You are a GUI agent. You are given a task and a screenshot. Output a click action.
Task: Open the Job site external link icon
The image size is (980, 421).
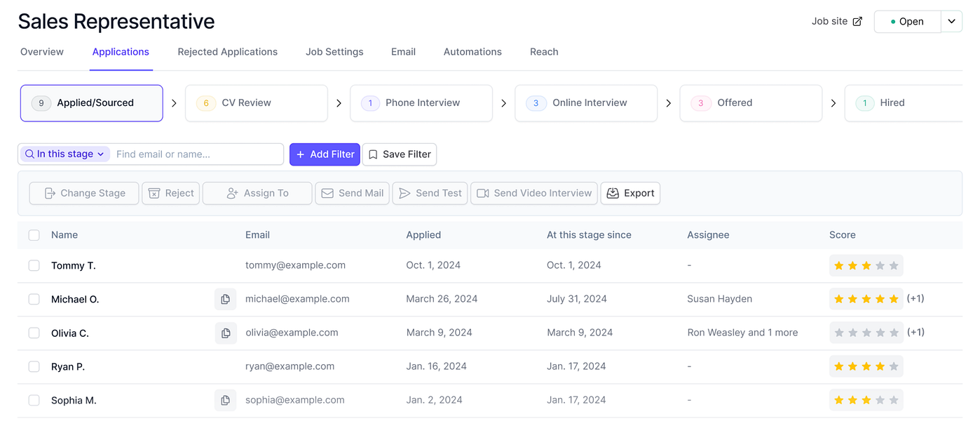click(x=857, y=22)
